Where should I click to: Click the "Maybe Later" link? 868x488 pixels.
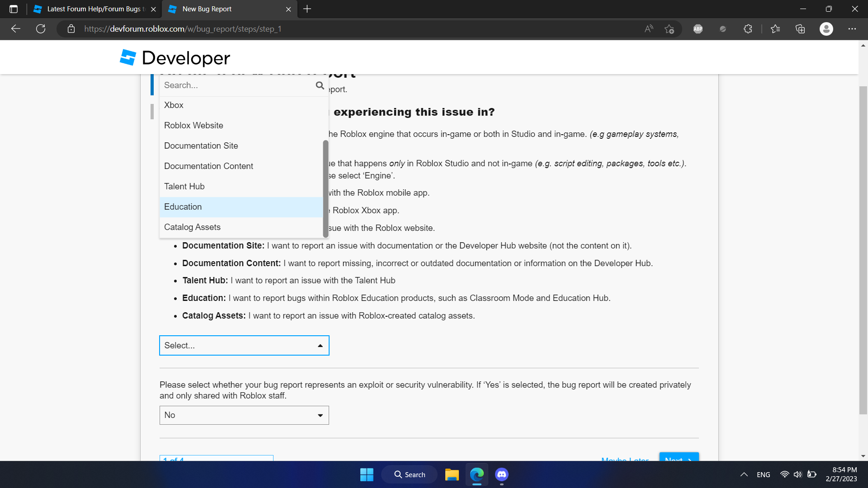point(624,460)
